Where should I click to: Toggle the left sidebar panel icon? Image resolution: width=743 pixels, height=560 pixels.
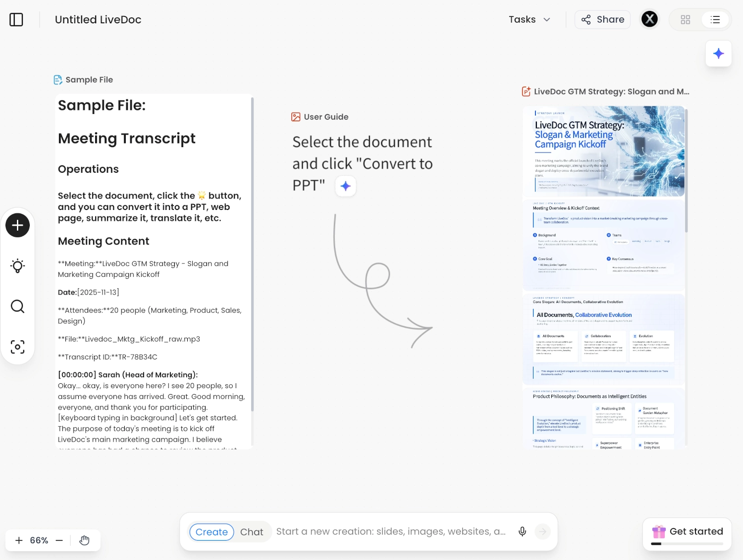[16, 20]
